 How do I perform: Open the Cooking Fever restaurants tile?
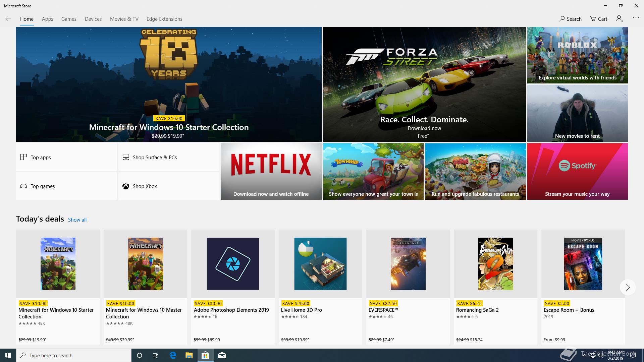point(475,171)
